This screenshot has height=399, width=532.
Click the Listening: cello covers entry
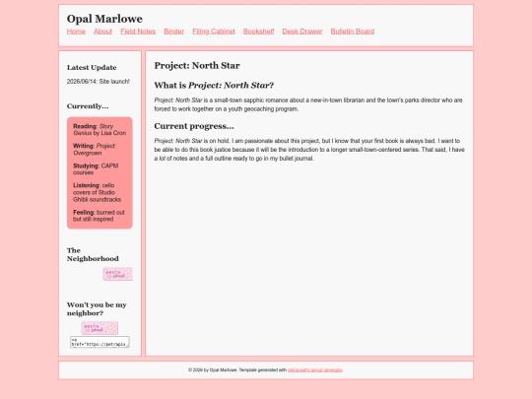pyautogui.click(x=97, y=192)
